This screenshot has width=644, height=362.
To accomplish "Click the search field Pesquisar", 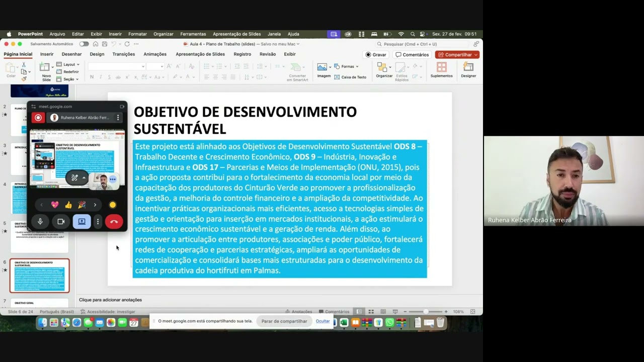I will (422, 44).
